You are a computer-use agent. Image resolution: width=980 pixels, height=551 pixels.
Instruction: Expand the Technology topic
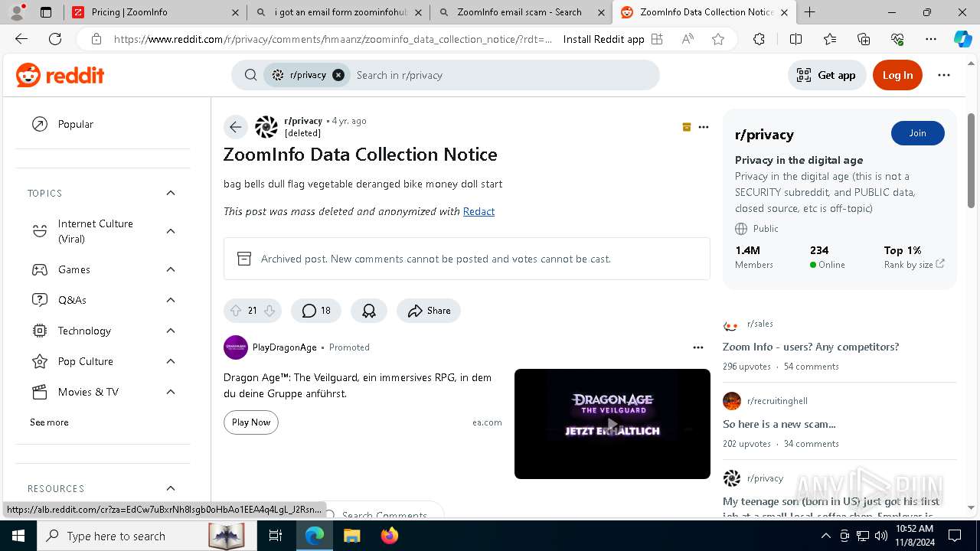(x=171, y=331)
